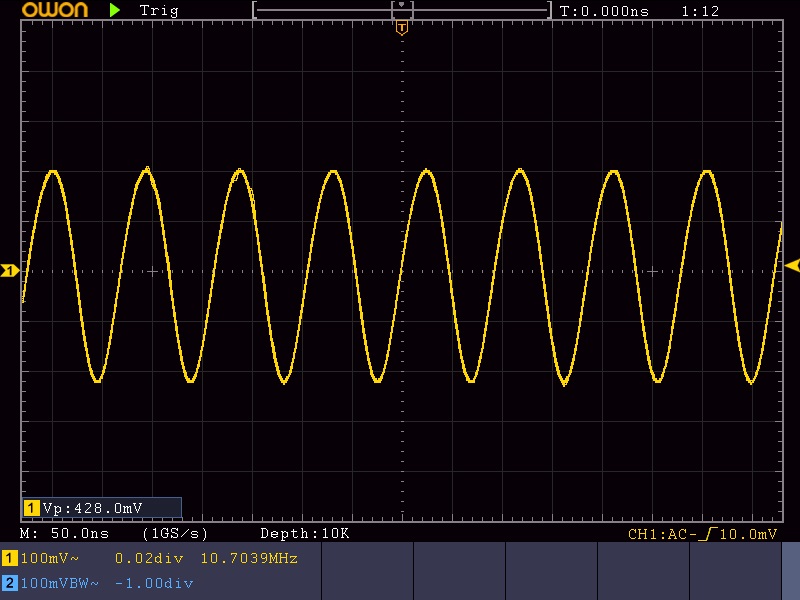
Task: Select the yellow channel 1 badge
Action: click(x=10, y=558)
